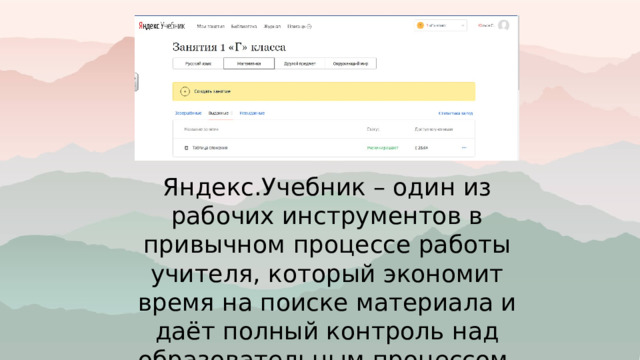640x360 pixels.
Task: Open the three-dots menu of Таблица сложения
Action: (464, 148)
